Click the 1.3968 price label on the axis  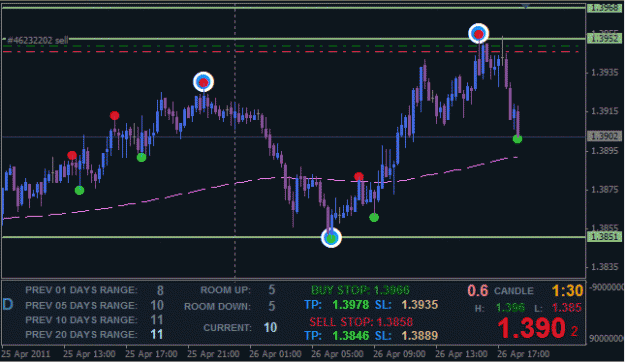[604, 8]
